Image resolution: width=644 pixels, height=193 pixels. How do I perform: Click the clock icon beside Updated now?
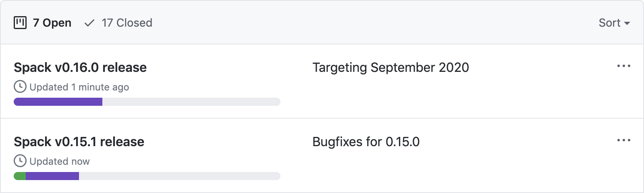click(x=20, y=161)
